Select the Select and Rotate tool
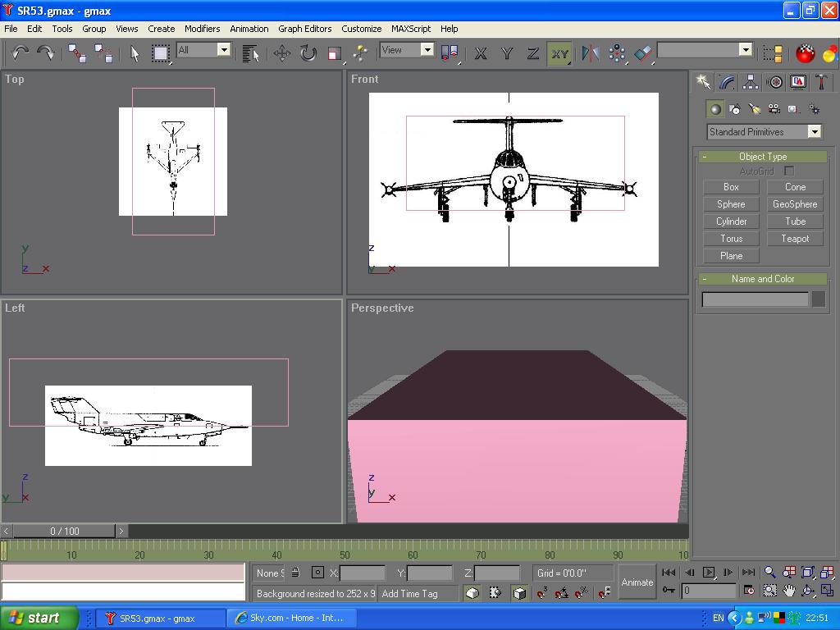 click(x=308, y=53)
